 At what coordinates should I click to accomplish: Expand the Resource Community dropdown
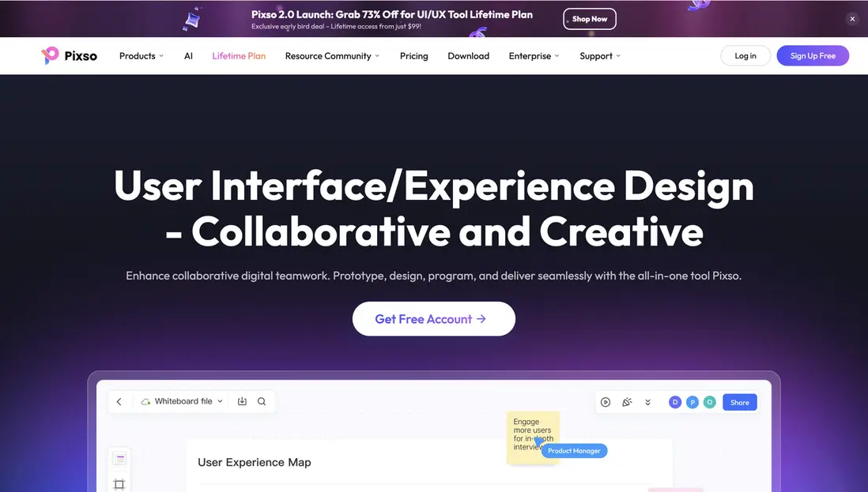(x=332, y=56)
